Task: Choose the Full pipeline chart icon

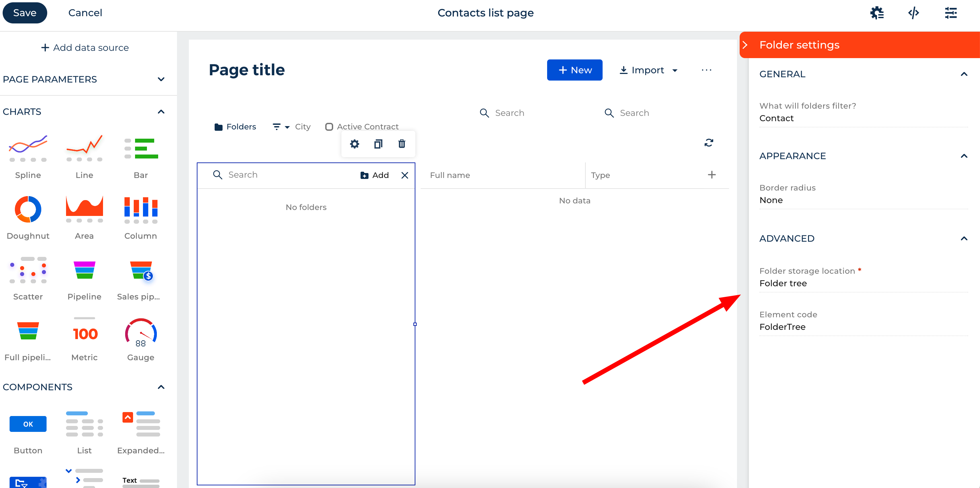Action: point(28,331)
